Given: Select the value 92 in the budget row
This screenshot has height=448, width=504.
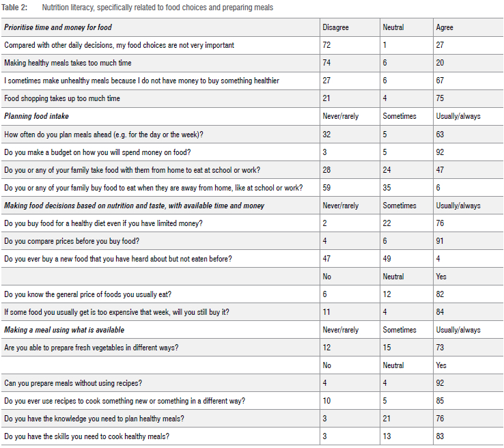Looking at the screenshot, I should 440,152.
